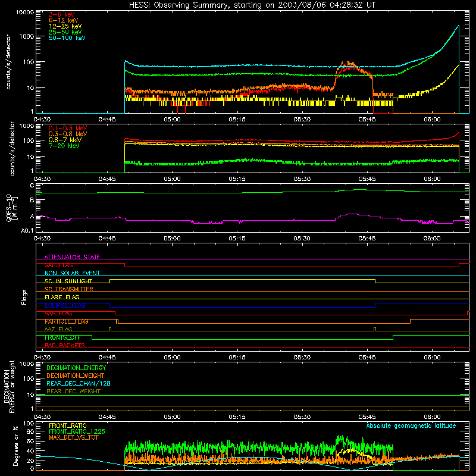Click the Absolute geomagnetic latitude label

(x=411, y=425)
